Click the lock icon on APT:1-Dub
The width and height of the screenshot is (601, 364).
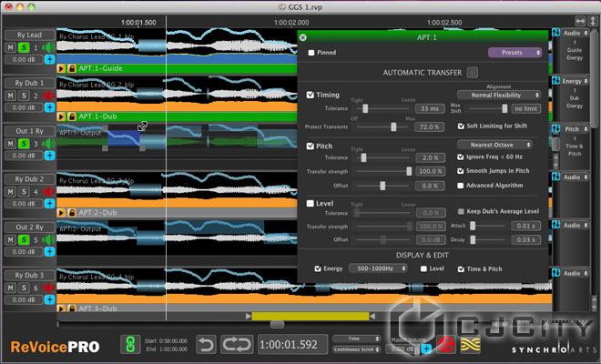coord(72,116)
